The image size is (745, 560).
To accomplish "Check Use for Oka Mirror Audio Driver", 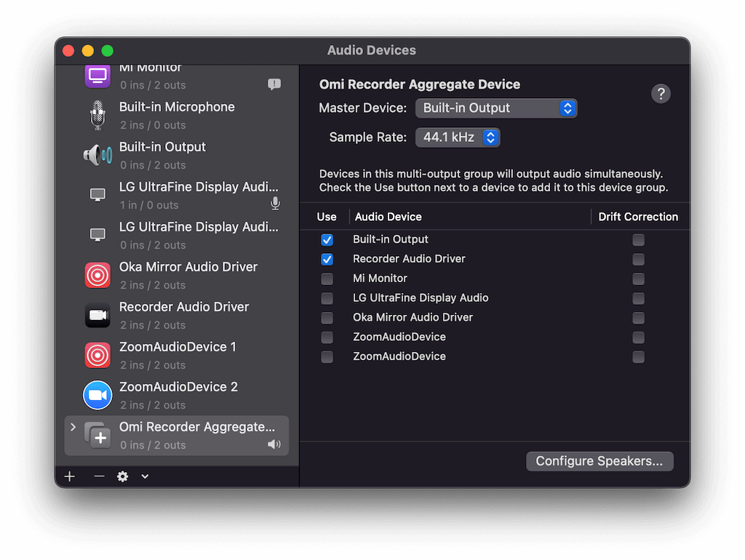I will click(x=327, y=318).
